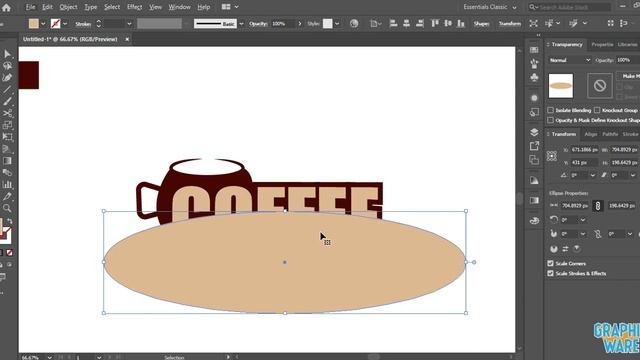Select the Pen tool
The height and width of the screenshot is (360, 640).
7,78
